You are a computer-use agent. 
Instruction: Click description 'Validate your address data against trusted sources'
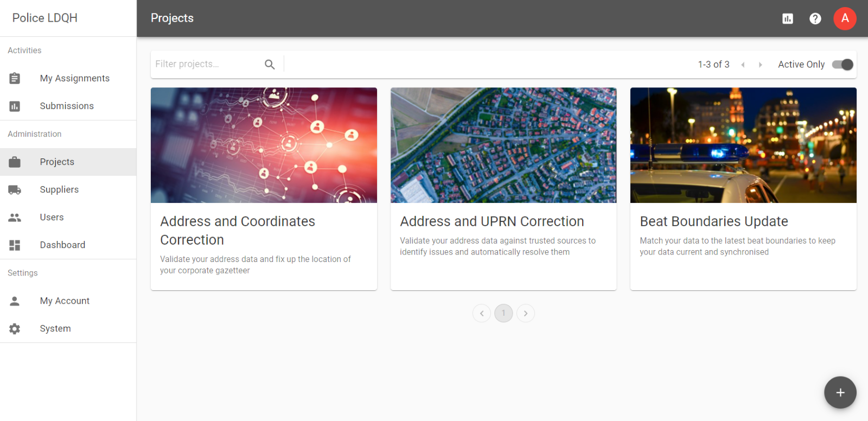point(497,246)
